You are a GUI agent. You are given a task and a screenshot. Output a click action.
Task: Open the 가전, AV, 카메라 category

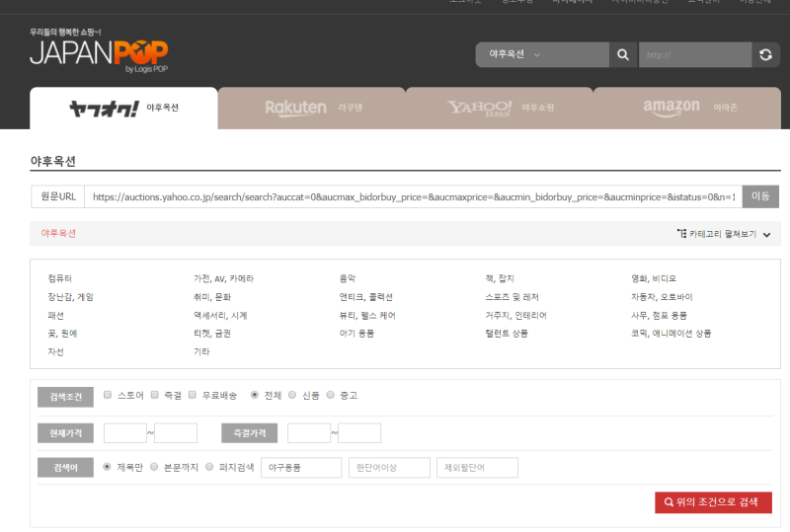pyautogui.click(x=224, y=278)
